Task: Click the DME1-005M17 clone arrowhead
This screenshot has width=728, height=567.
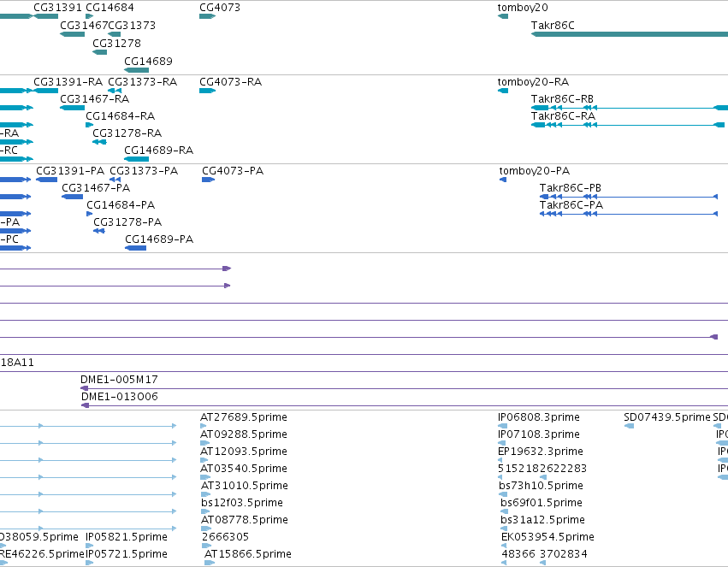Action: 84,388
